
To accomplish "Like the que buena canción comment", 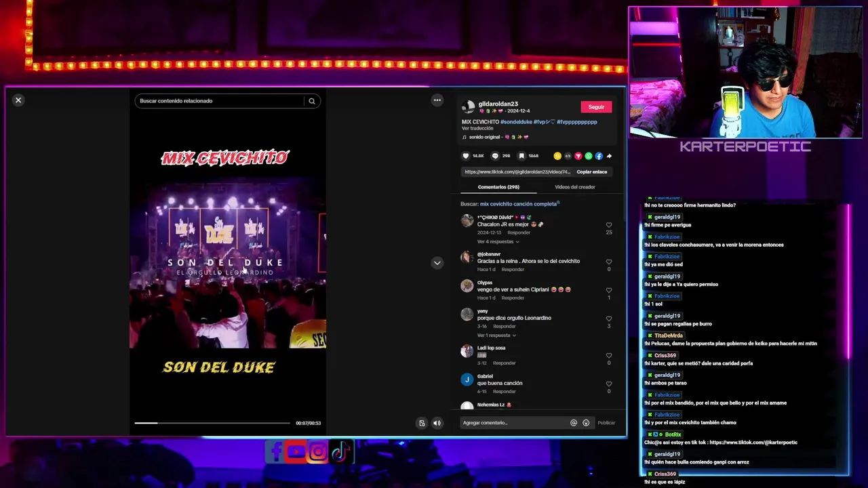I will click(x=609, y=384).
